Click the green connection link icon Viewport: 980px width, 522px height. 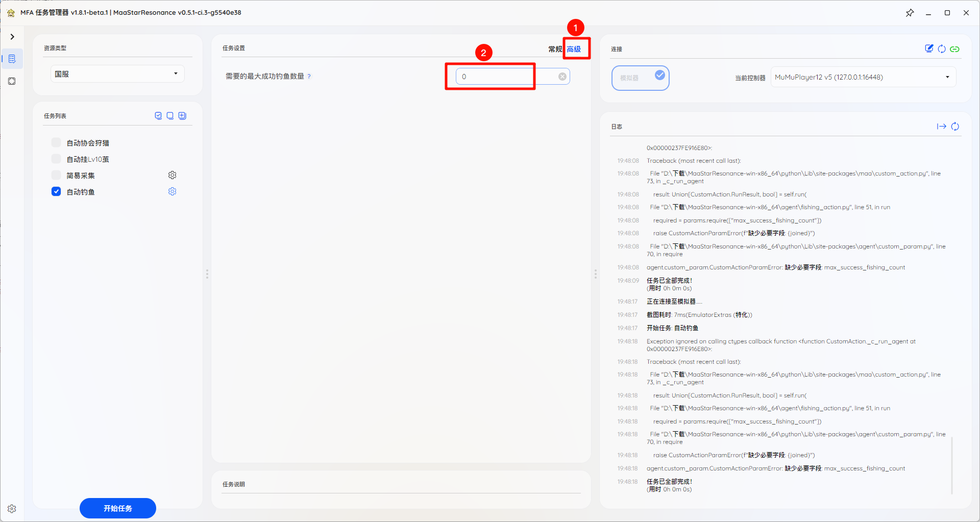[954, 49]
